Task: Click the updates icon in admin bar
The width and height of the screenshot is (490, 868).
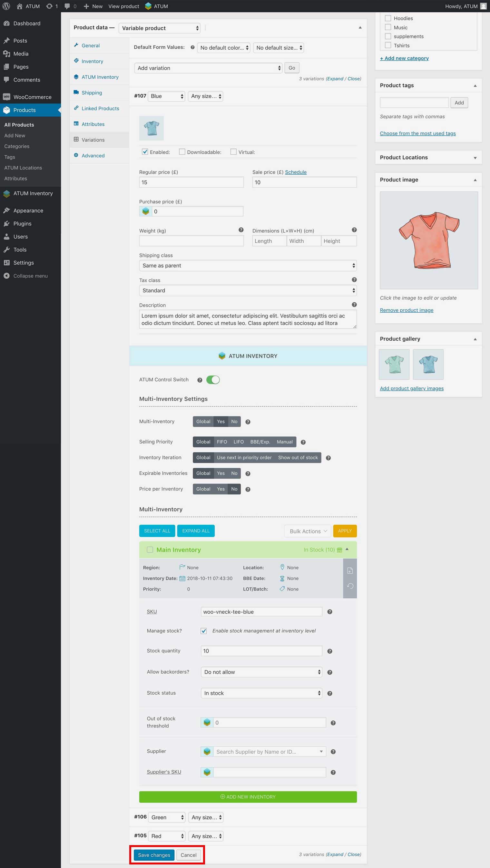Action: click(x=50, y=6)
